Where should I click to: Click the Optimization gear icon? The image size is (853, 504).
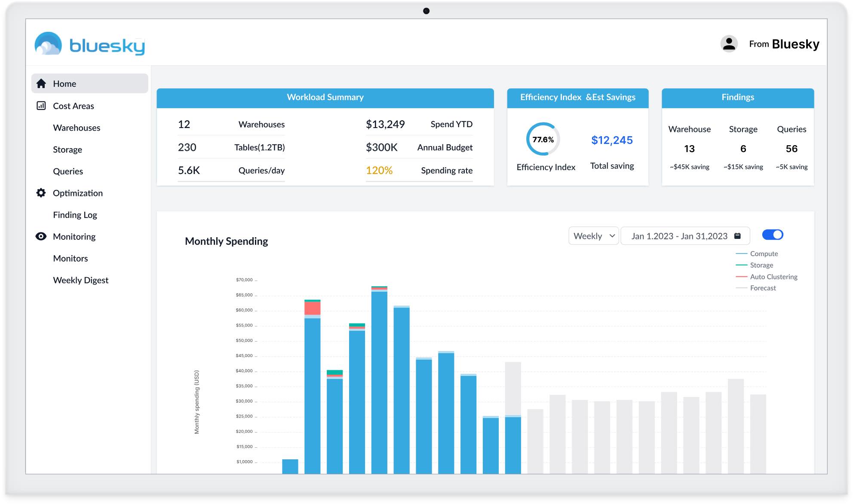[41, 193]
